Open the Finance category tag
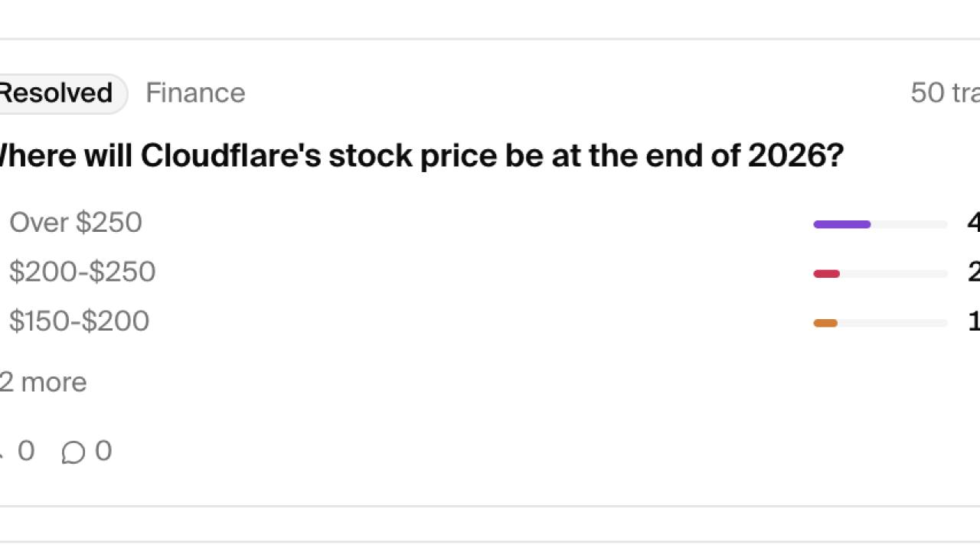 tap(195, 93)
